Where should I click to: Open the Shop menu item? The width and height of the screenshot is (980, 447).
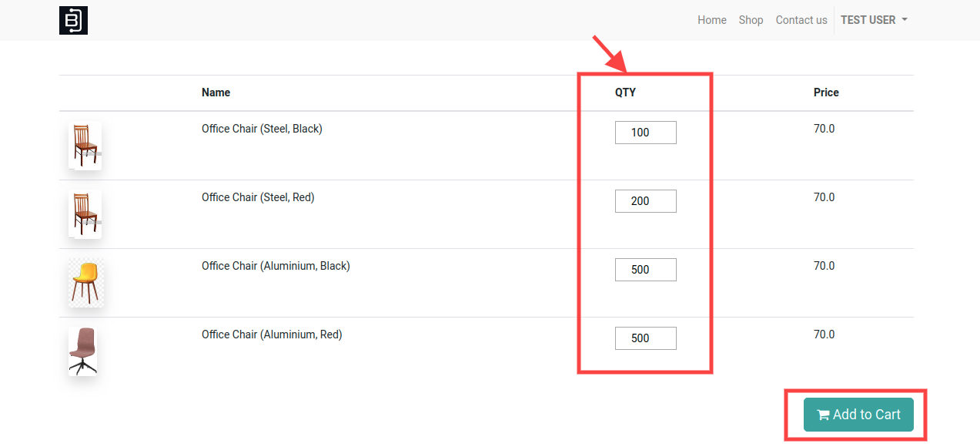click(751, 20)
